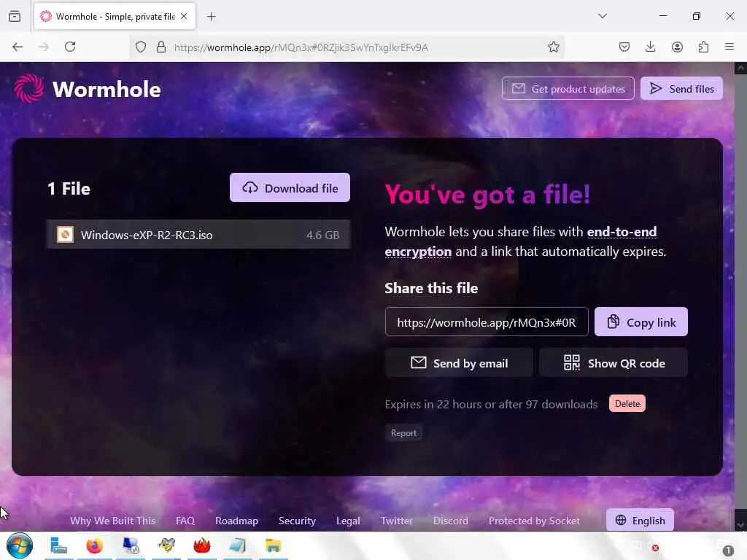Go back to previous page
The height and width of the screenshot is (560, 747).
(x=18, y=47)
